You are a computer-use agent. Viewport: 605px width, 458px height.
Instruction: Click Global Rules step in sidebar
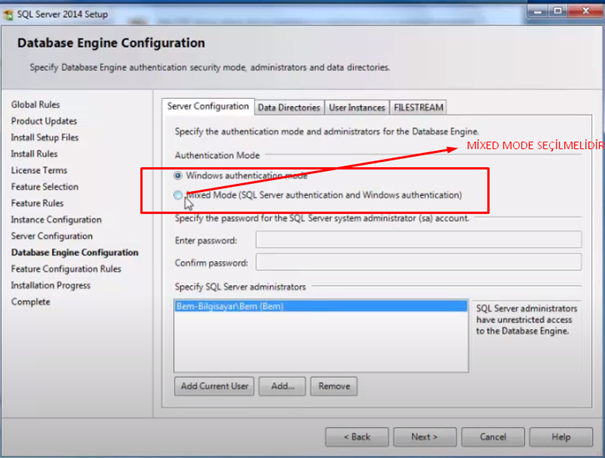[x=35, y=105]
